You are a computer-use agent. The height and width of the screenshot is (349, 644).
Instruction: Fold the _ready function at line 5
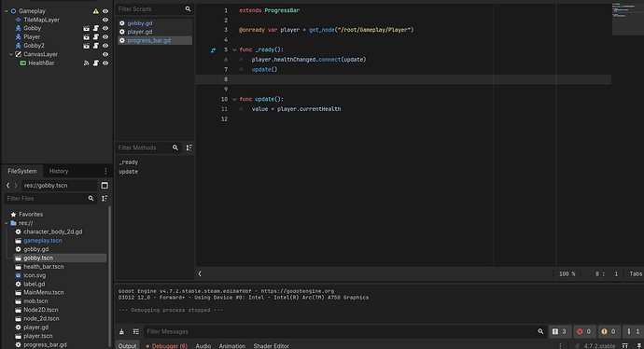pos(234,49)
